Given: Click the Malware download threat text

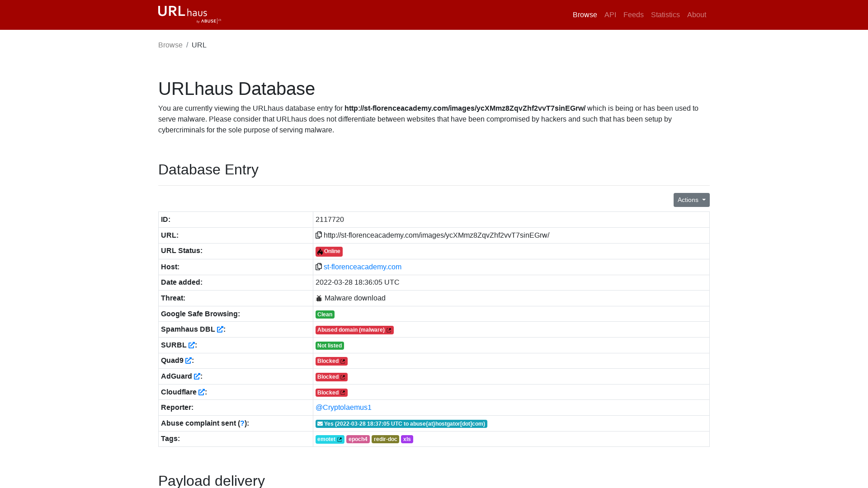Looking at the screenshot, I should [355, 298].
